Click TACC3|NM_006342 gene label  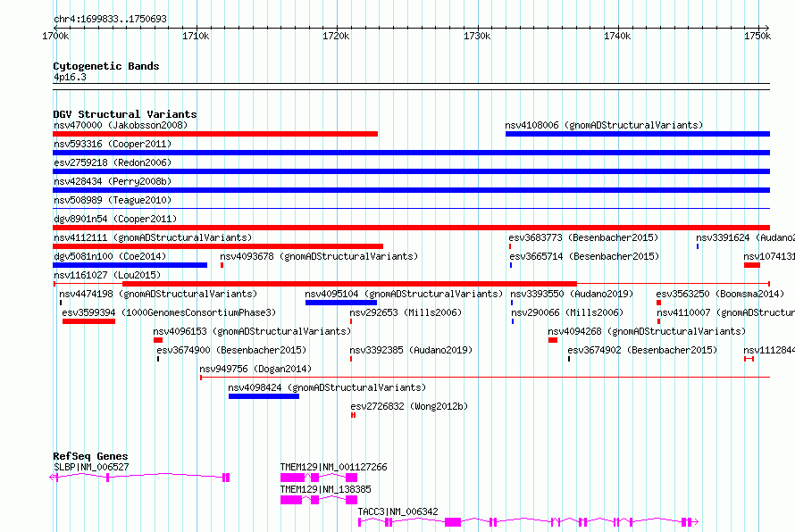[398, 511]
